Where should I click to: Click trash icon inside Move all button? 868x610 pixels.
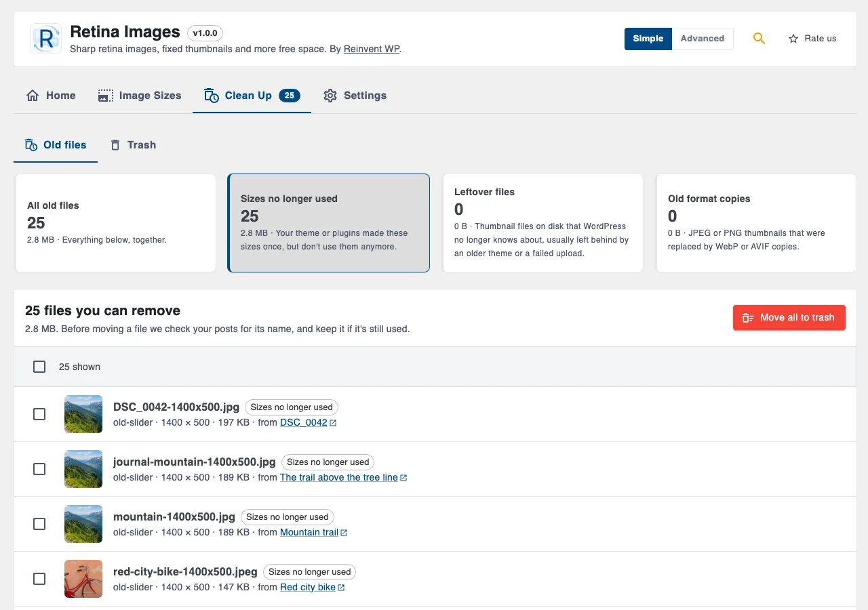tap(748, 318)
